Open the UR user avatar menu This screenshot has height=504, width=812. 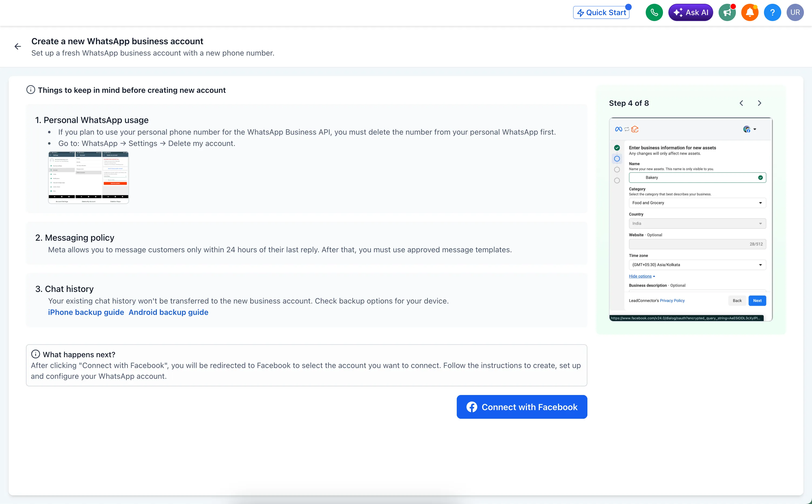click(x=795, y=13)
